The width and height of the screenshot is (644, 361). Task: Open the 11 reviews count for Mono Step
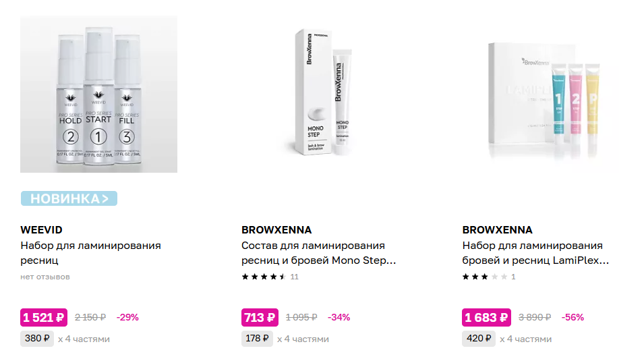click(x=295, y=277)
